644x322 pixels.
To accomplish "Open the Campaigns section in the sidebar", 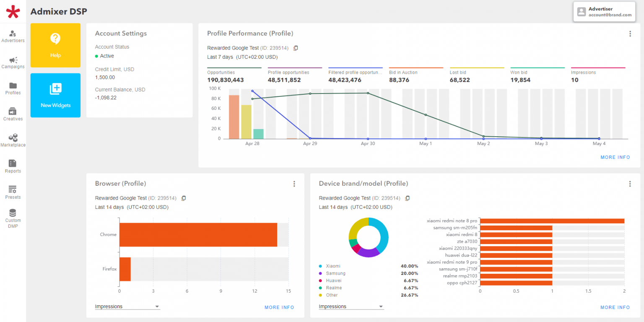I will click(13, 63).
